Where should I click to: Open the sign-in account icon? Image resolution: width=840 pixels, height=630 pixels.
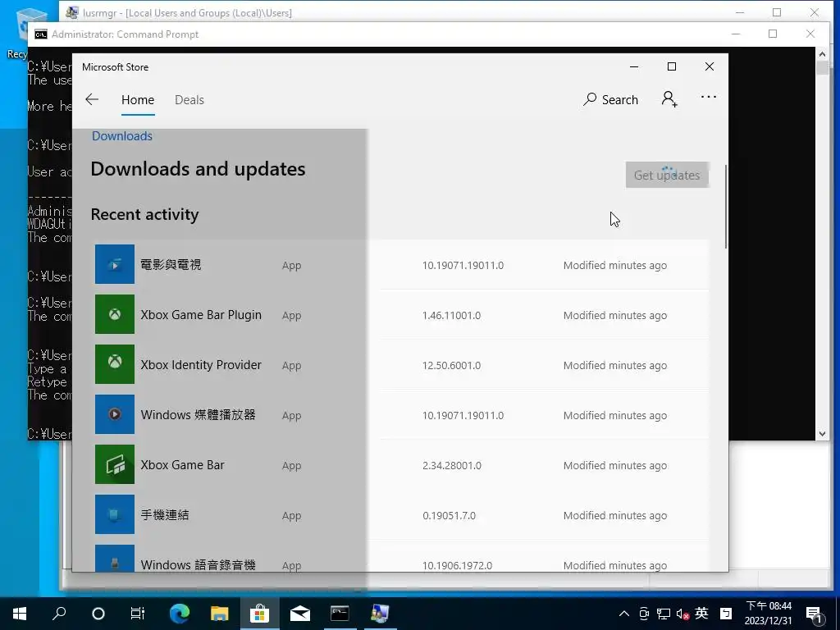click(x=669, y=99)
